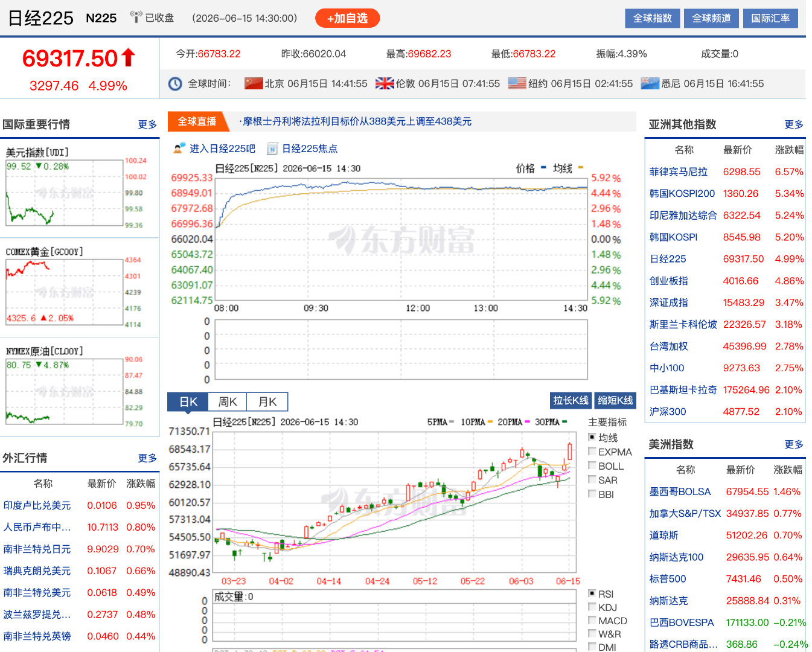Open the 韩国KOSPI200 index link
This screenshot has height=652, width=812.
point(682,194)
